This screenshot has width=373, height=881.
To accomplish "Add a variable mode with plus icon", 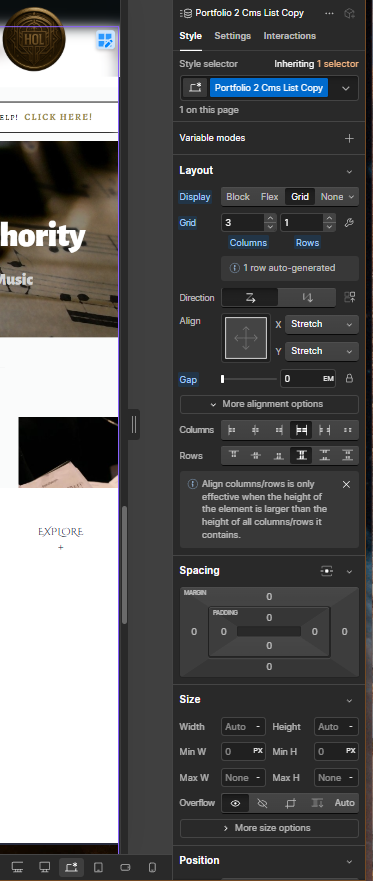I will 349,138.
